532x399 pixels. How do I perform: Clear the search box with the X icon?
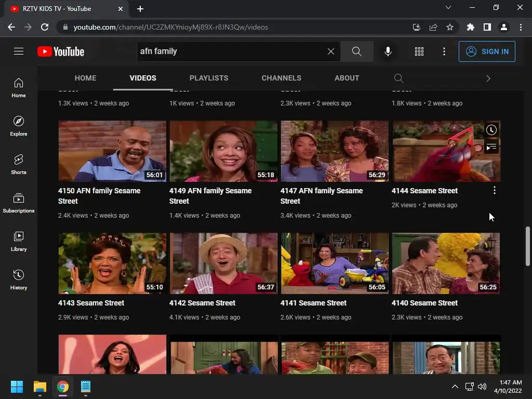[x=331, y=51]
